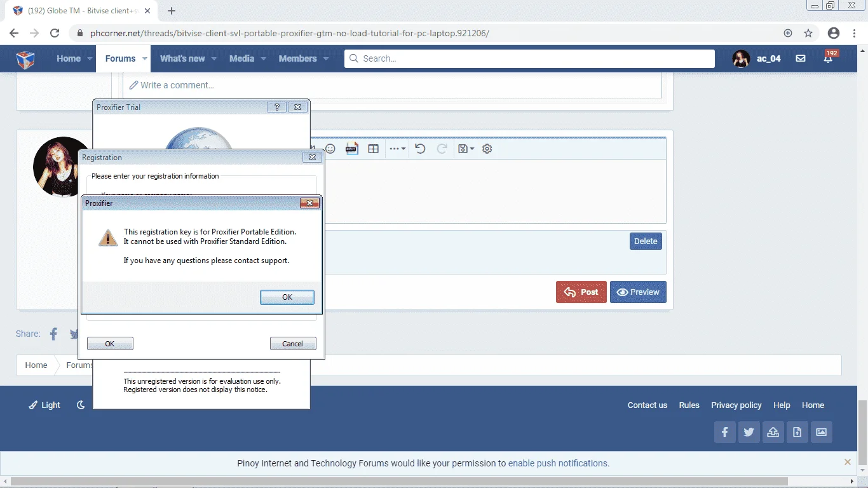Open the Rules footer link
Image resolution: width=868 pixels, height=488 pixels.
point(689,405)
